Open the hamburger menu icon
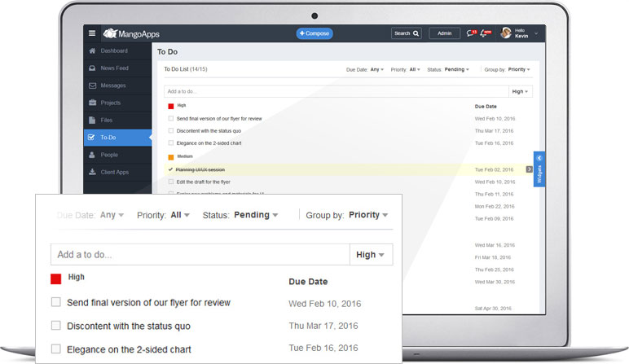Image resolution: width=629 pixels, height=364 pixels. pyautogui.click(x=92, y=33)
